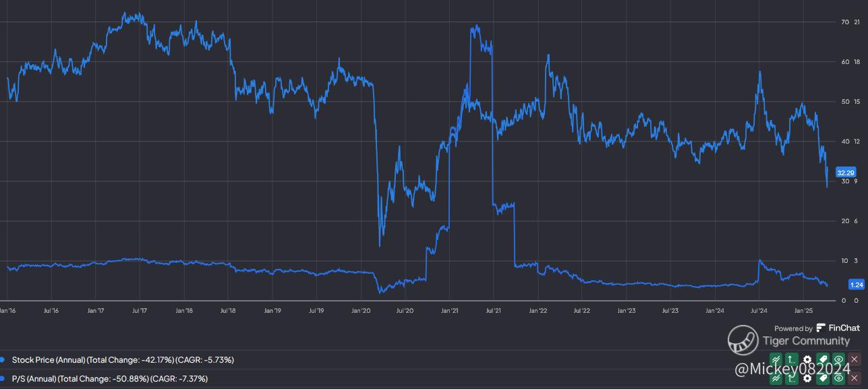Click the Jul '19 x-axis label
This screenshot has width=868, height=389.
coord(316,311)
